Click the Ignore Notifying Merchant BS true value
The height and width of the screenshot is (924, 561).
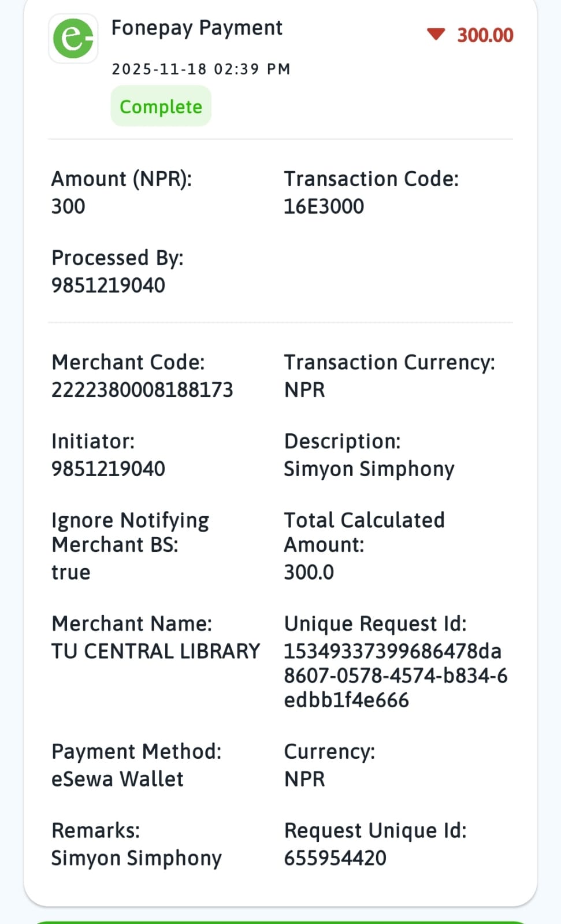click(x=71, y=572)
